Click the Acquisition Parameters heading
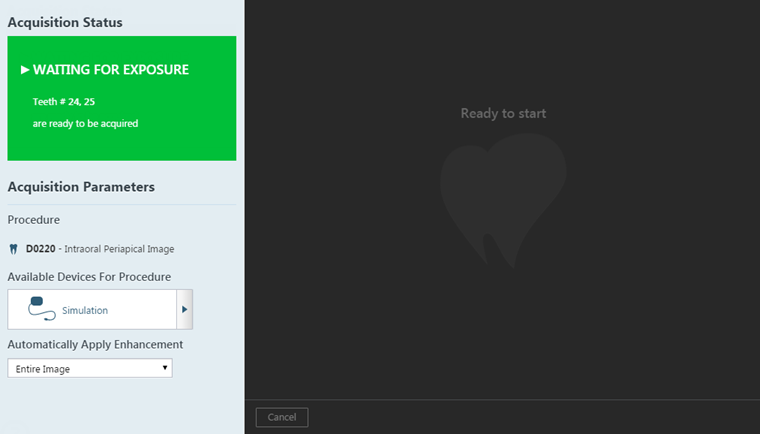 81,187
